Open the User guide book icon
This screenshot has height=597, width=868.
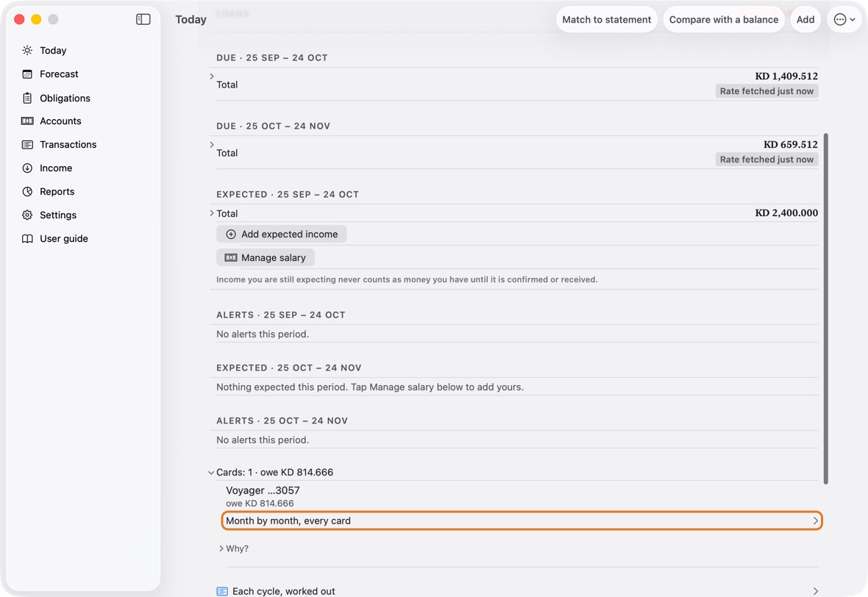coord(27,238)
